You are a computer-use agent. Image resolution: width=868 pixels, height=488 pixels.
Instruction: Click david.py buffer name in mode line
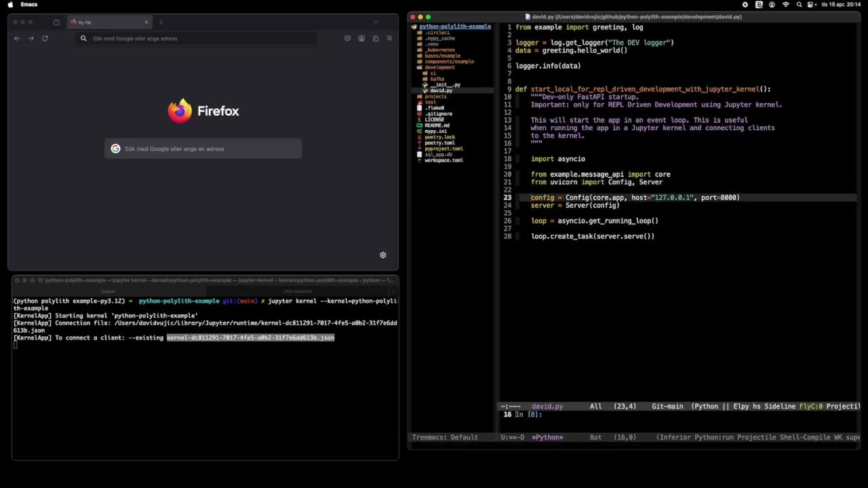point(547,406)
